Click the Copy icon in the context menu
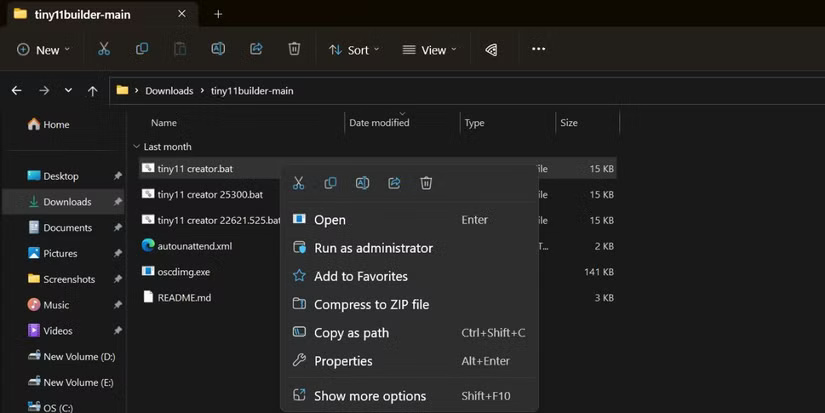Viewport: 825px width, 413px height. (x=330, y=183)
